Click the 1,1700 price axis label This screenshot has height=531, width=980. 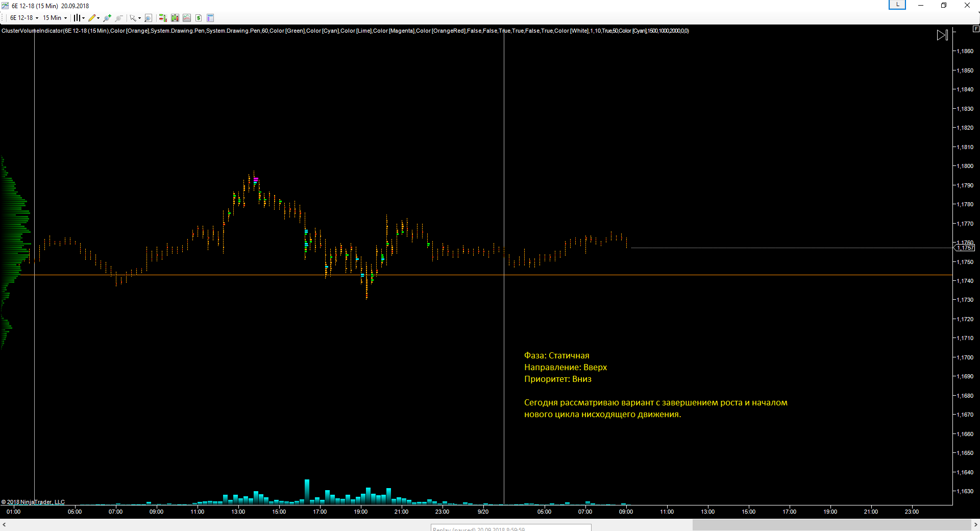(965, 357)
